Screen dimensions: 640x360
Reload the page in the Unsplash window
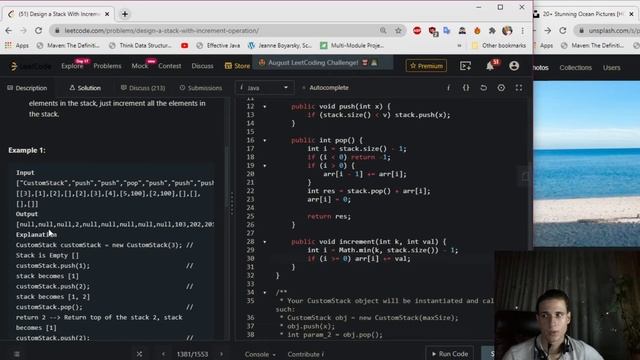[563, 31]
